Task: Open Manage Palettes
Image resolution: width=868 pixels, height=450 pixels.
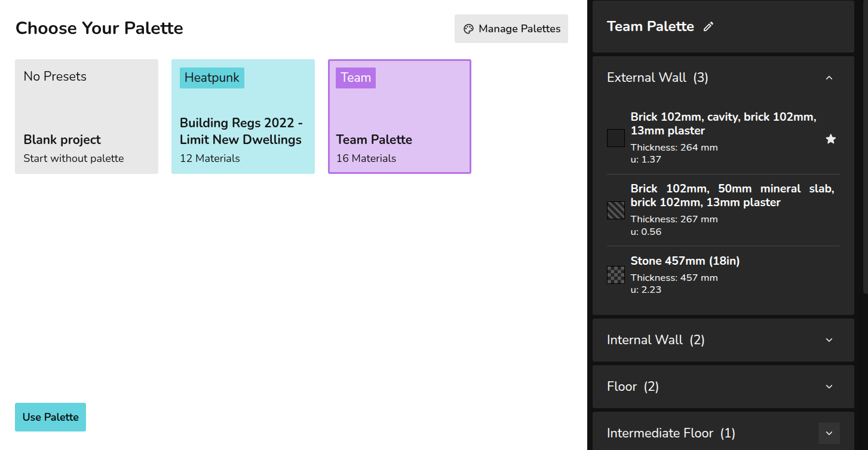Action: pyautogui.click(x=511, y=29)
